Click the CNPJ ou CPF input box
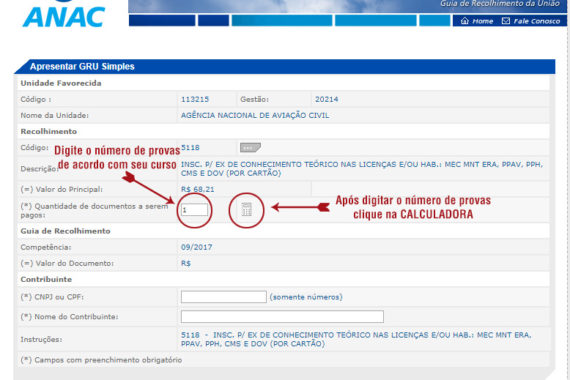This screenshot has height=380, width=570. click(x=224, y=297)
